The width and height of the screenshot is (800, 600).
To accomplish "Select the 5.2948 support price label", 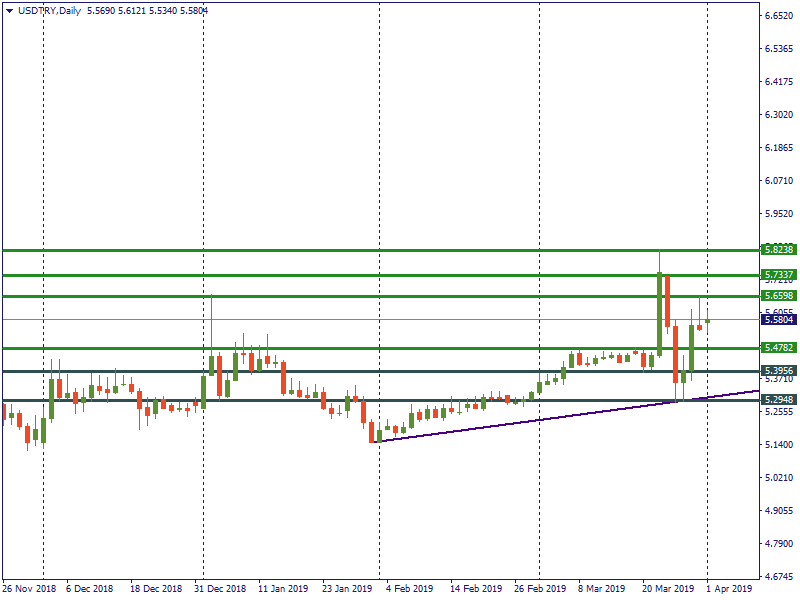I will [x=778, y=400].
